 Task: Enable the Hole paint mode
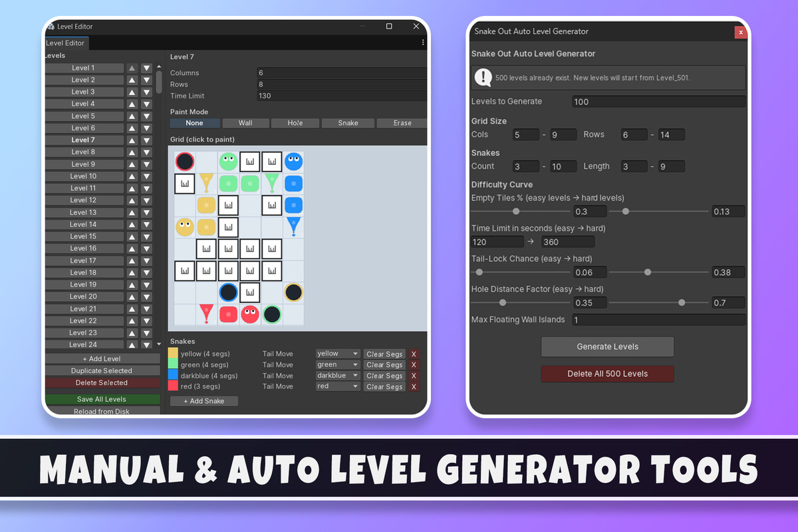point(295,122)
